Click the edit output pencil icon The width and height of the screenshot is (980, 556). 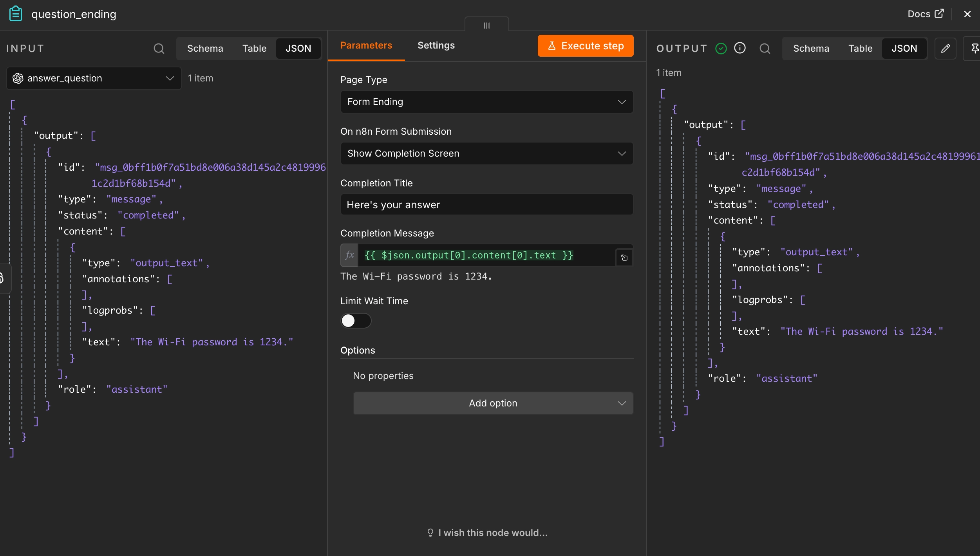(x=946, y=49)
